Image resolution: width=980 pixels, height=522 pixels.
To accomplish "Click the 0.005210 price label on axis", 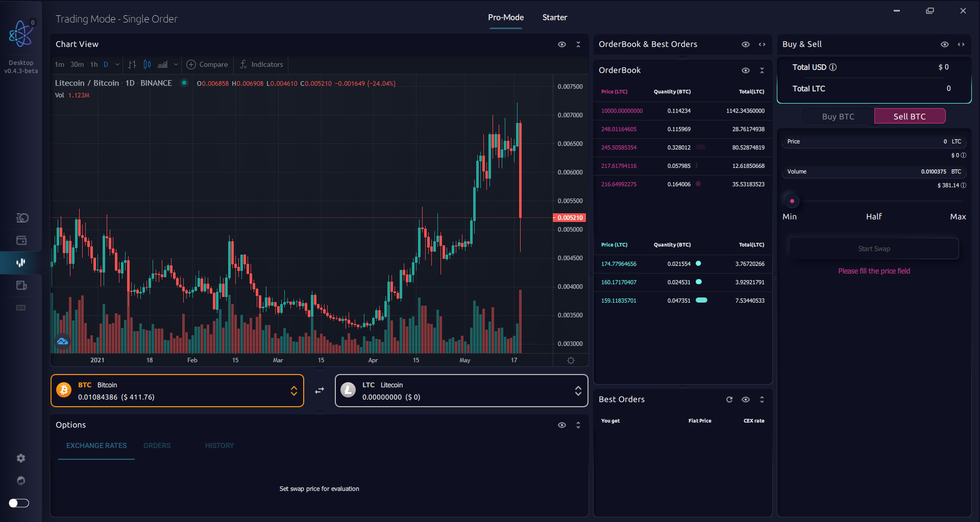I will [570, 218].
